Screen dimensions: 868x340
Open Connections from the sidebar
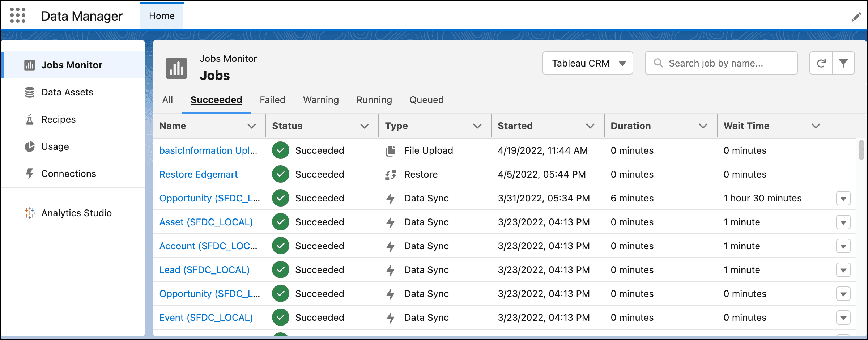click(x=69, y=174)
